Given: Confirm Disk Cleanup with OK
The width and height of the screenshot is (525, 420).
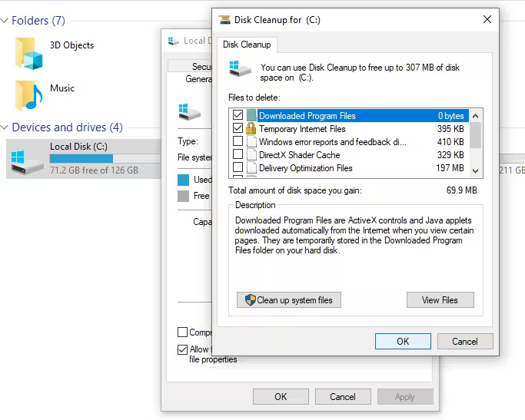Looking at the screenshot, I should 403,342.
